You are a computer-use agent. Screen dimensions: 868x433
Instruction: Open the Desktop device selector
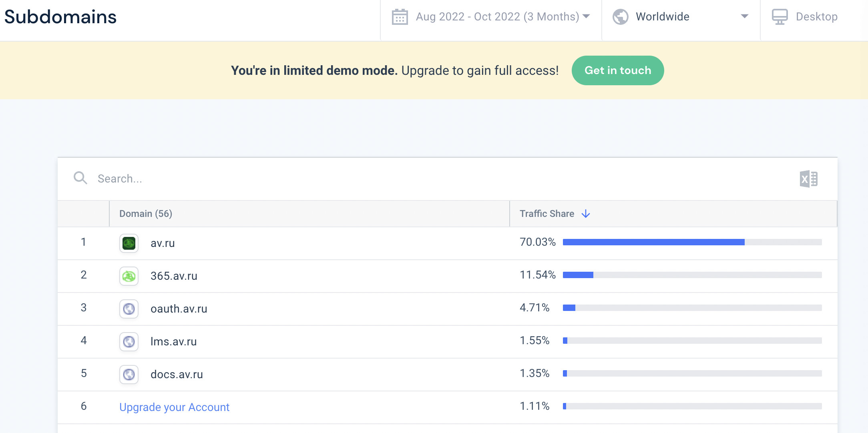coord(816,17)
